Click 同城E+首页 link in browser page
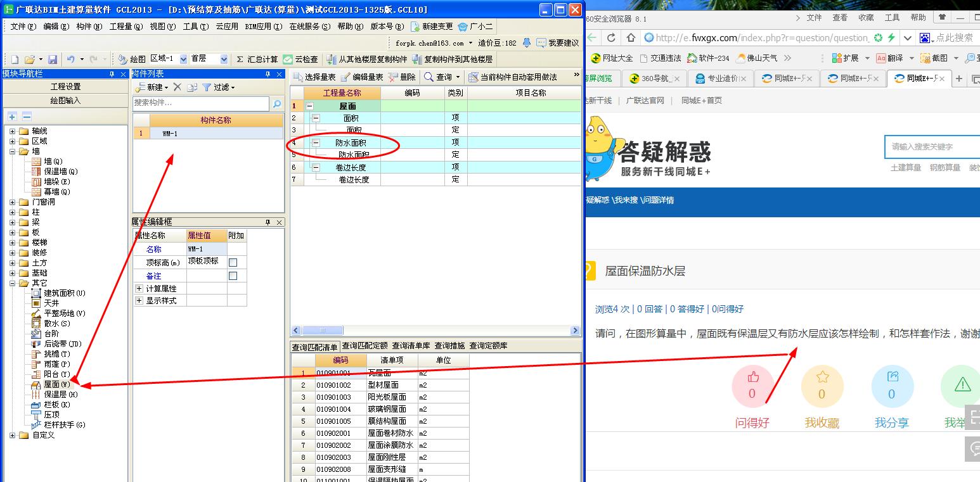980x482 pixels. [x=702, y=101]
